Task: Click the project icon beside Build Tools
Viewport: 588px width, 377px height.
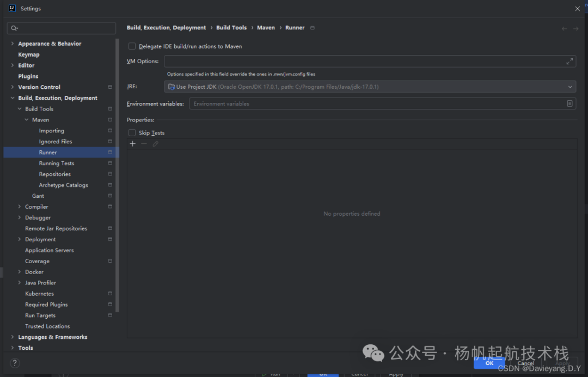Action: pyautogui.click(x=110, y=109)
